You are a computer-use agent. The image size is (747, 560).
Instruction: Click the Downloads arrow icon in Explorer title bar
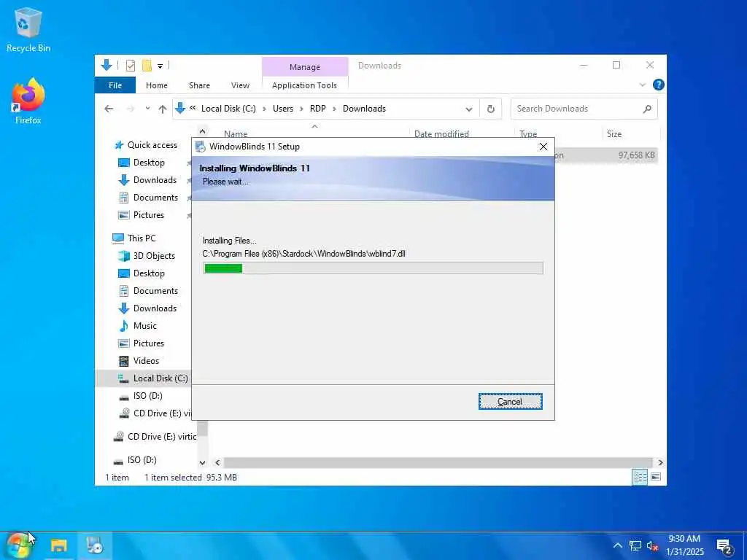pos(107,65)
